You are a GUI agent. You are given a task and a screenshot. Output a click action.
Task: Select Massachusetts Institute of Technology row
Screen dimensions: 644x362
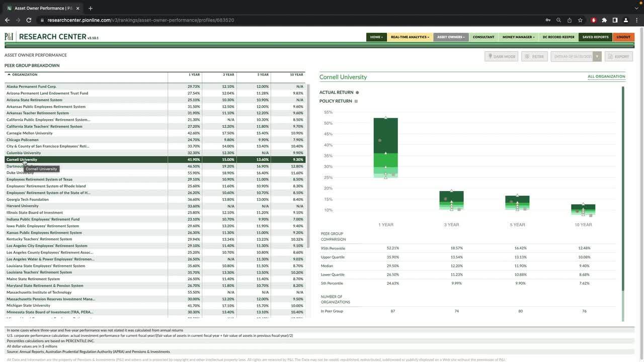[155, 292]
